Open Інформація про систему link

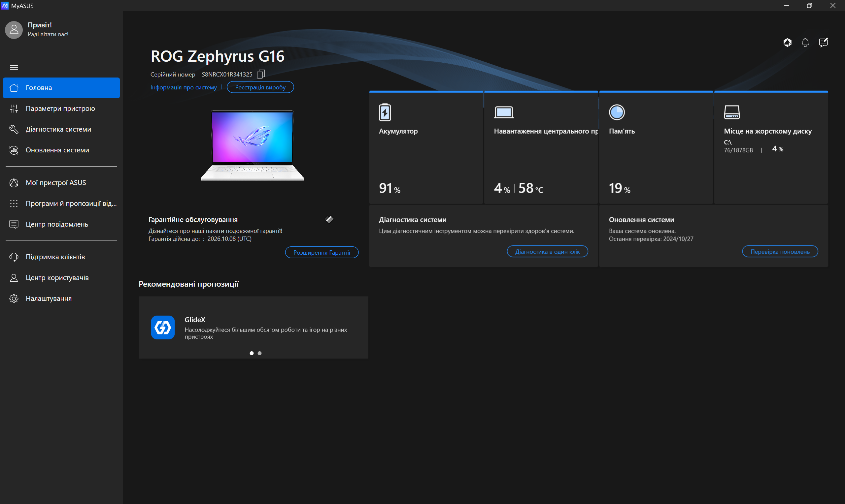point(184,87)
